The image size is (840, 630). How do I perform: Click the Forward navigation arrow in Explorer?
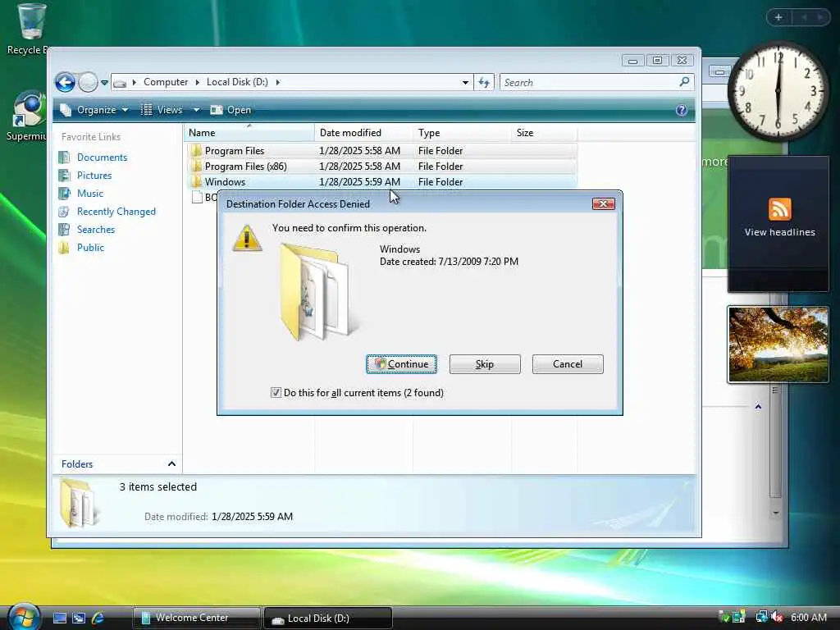(x=88, y=83)
